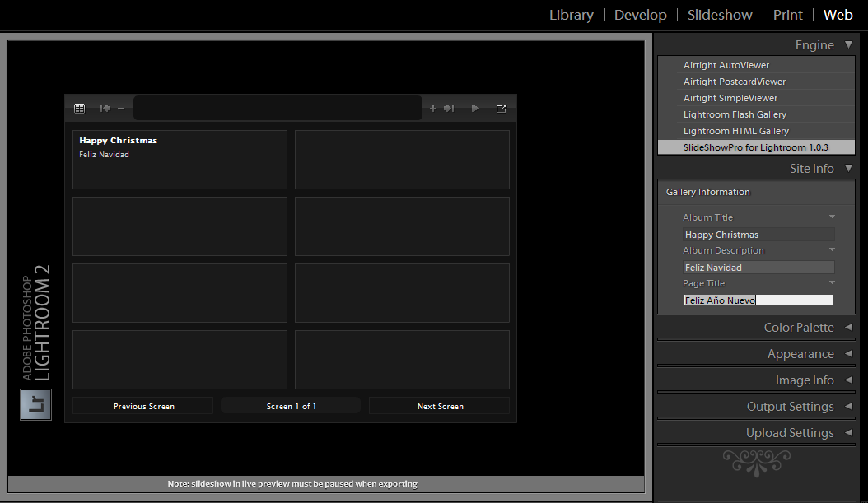868x503 pixels.
Task: Collapse the Engine panel triangle
Action: click(848, 44)
